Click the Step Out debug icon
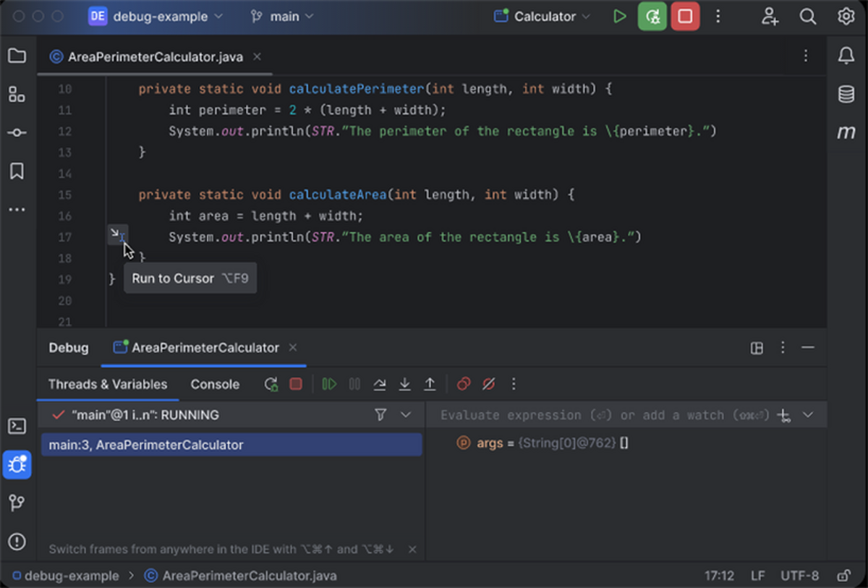Screen dimensions: 868x588 point(430,384)
